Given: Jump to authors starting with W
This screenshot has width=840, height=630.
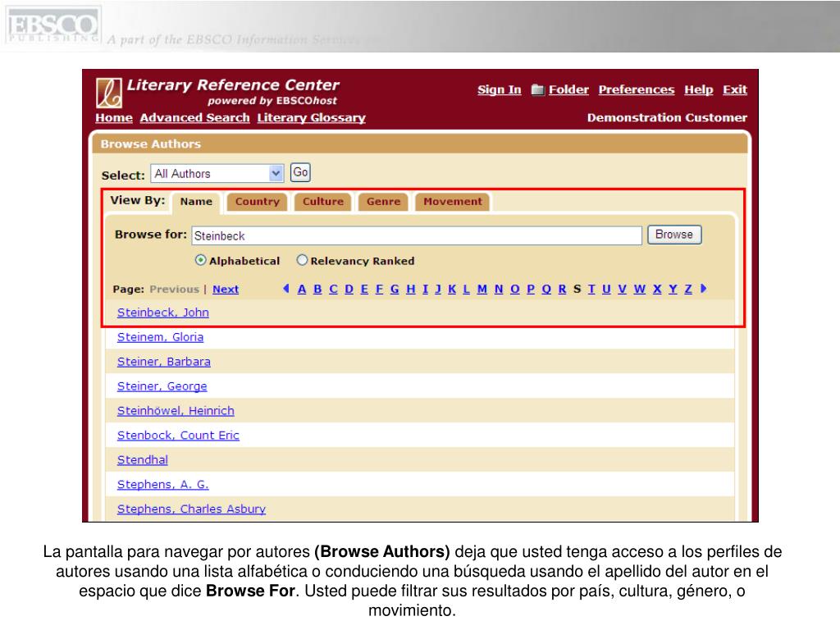Looking at the screenshot, I should coord(640,290).
